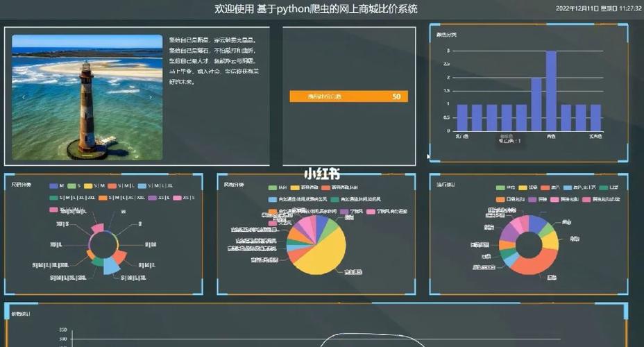The image size is (644, 347).
Task: Toggle the purple XS|L legend entry
Action: tap(158, 198)
